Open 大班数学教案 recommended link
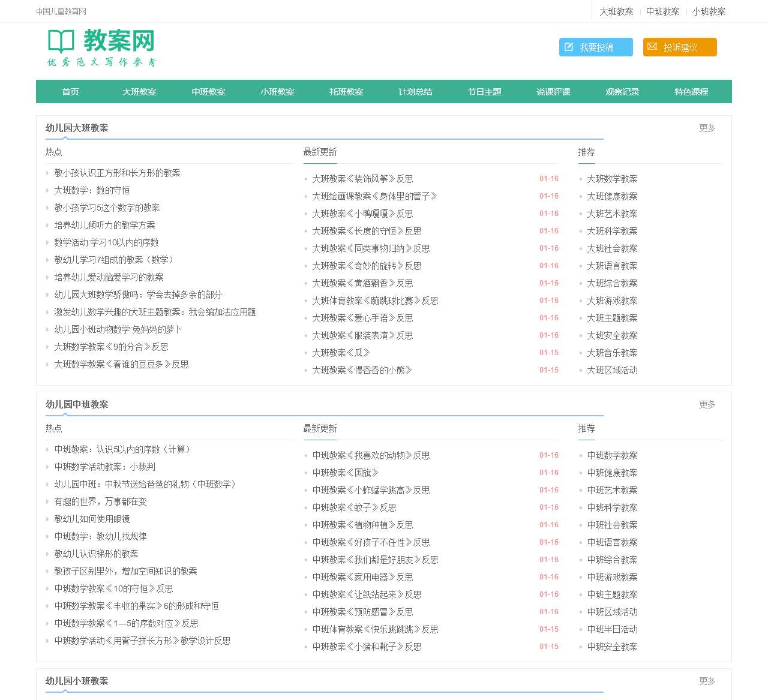This screenshot has width=768, height=700. [x=612, y=179]
